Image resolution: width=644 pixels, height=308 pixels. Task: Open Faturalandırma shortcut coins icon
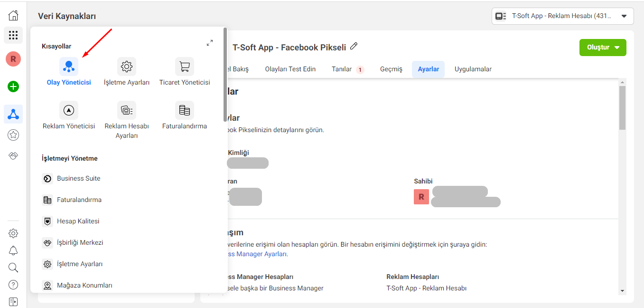pyautogui.click(x=185, y=110)
